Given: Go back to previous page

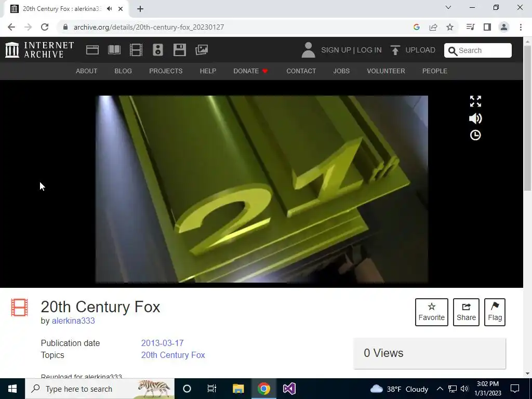Looking at the screenshot, I should coord(11,27).
